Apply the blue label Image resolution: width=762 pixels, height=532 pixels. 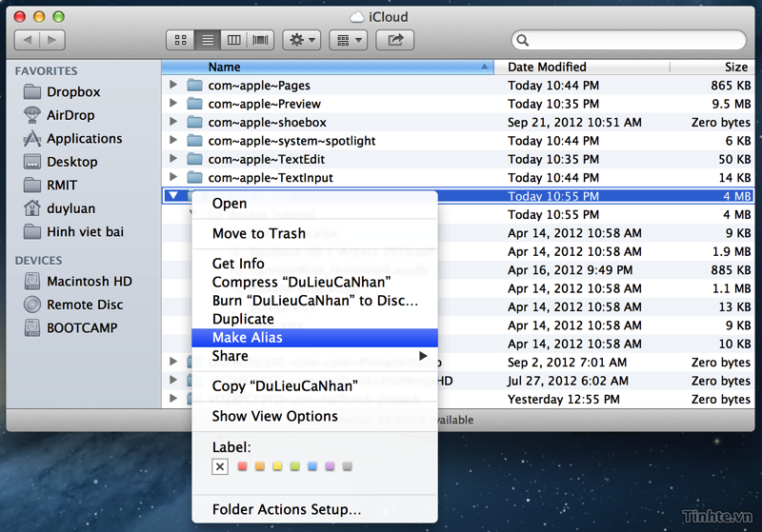[312, 466]
